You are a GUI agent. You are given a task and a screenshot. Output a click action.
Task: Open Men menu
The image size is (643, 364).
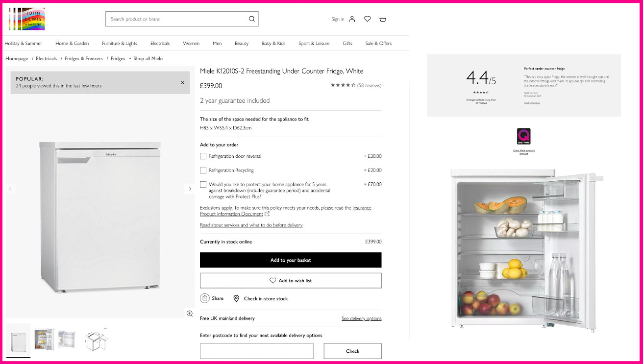click(x=217, y=44)
